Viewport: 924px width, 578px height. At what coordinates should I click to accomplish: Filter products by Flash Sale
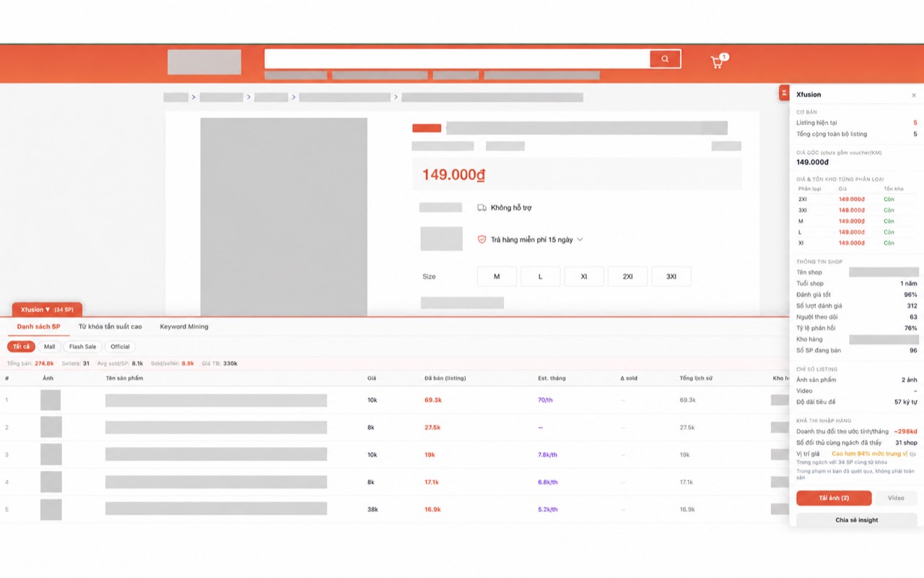point(82,347)
